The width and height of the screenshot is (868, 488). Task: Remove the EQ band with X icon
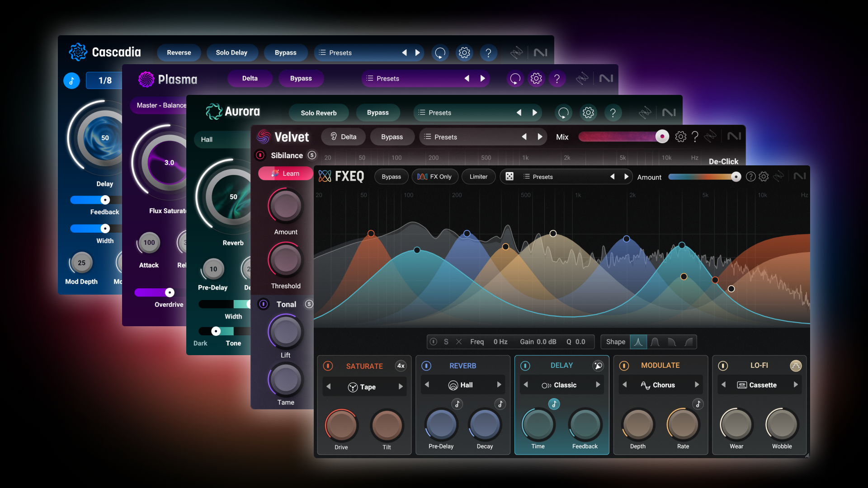coord(459,342)
